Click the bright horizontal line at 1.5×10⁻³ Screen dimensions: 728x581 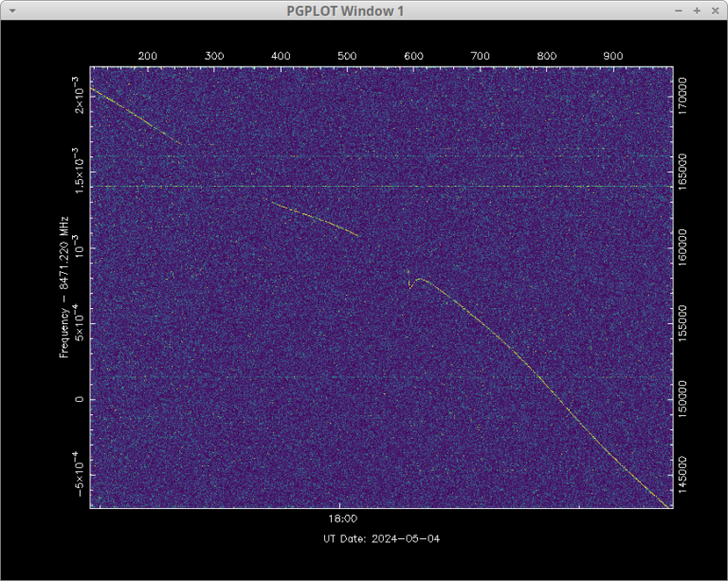click(x=379, y=187)
